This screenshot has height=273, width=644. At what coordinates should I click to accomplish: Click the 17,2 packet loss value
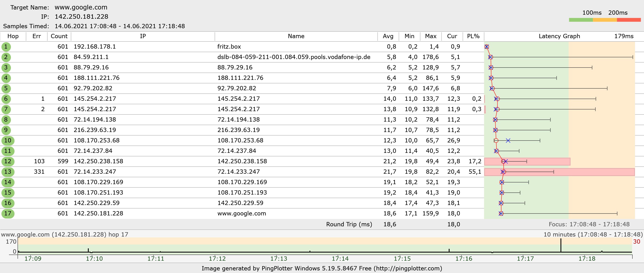pos(475,161)
